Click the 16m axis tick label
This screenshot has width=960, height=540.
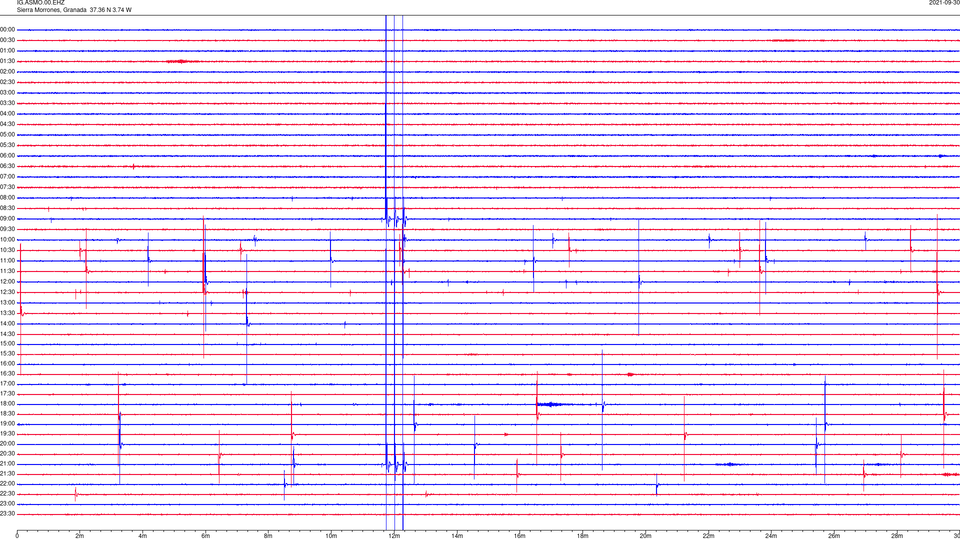[520, 536]
